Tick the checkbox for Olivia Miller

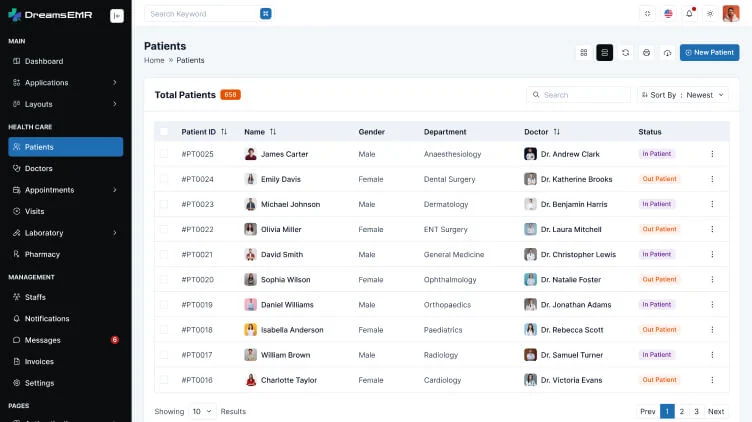pyautogui.click(x=164, y=229)
